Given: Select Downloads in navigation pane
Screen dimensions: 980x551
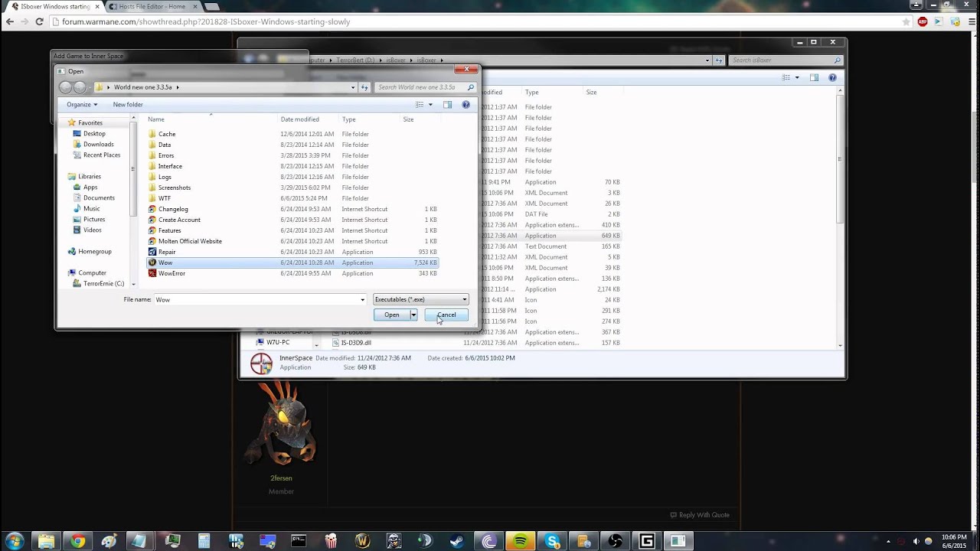Looking at the screenshot, I should tap(98, 145).
